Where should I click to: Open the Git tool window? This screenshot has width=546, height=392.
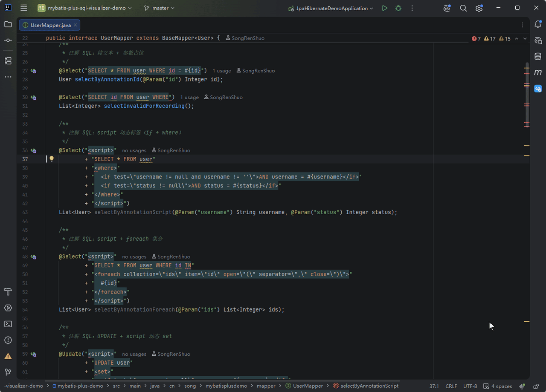coord(8,372)
